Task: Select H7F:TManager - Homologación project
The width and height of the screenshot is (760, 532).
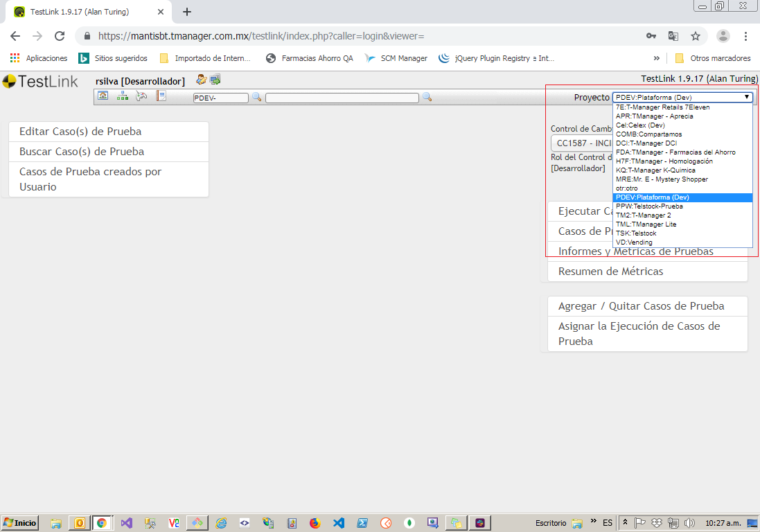Action: coord(682,161)
